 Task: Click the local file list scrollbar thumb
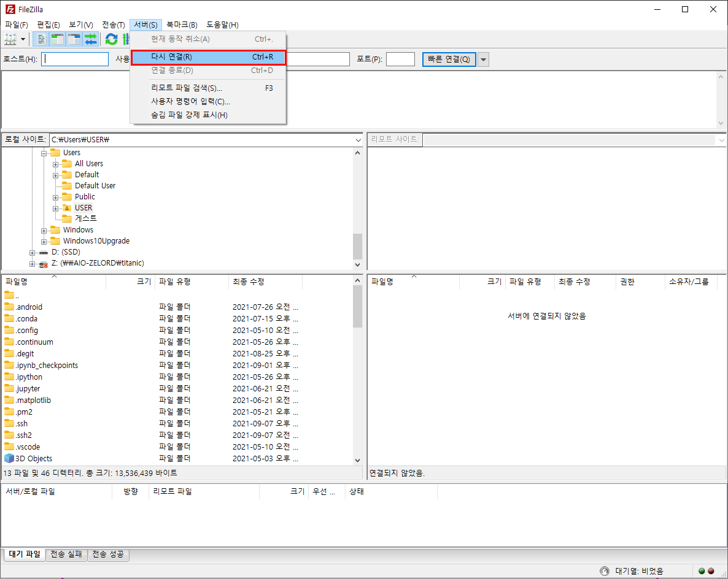pos(357,306)
